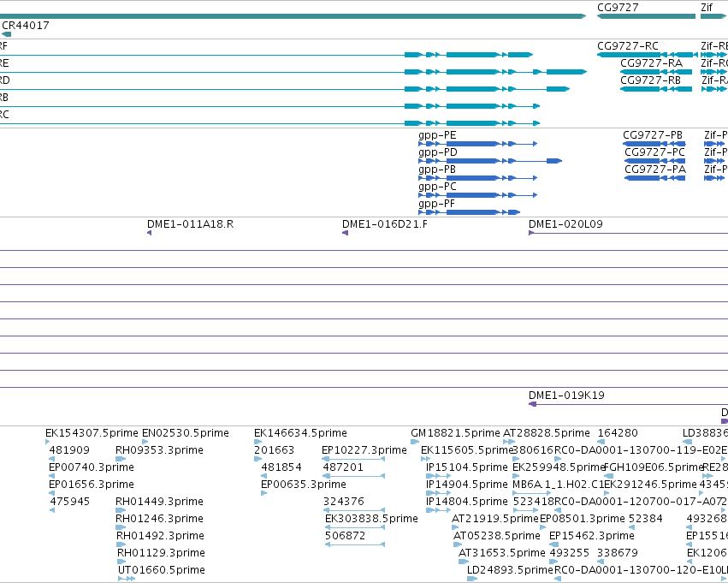Click the AT28828.5prime EST label
728x583 pixels.
pos(547,433)
